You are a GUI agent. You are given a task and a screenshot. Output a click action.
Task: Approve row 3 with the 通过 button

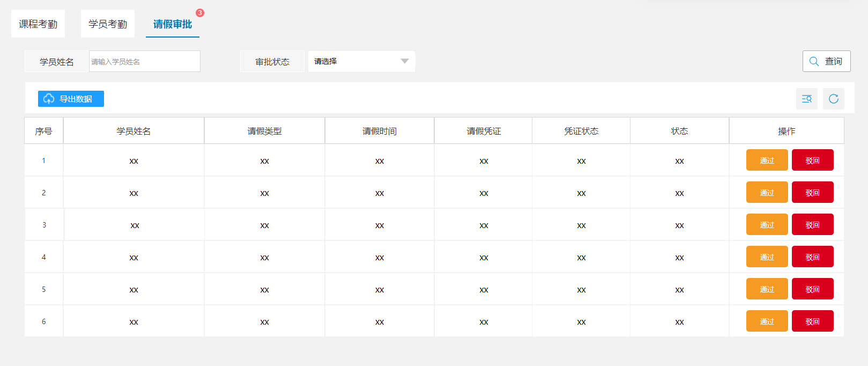tap(767, 225)
